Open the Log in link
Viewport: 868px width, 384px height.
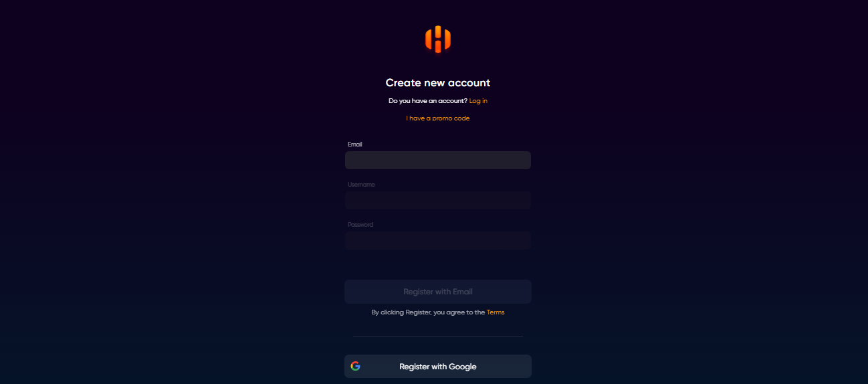point(478,101)
